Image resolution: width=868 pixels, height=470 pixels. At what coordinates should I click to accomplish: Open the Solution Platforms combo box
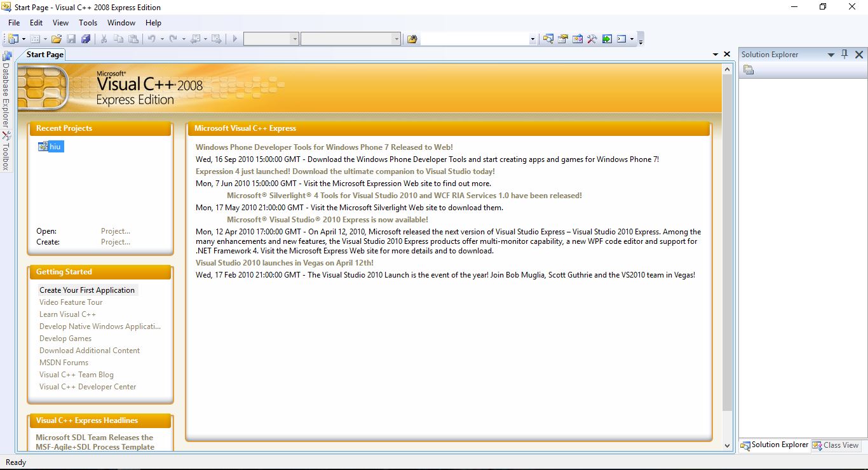[x=350, y=39]
